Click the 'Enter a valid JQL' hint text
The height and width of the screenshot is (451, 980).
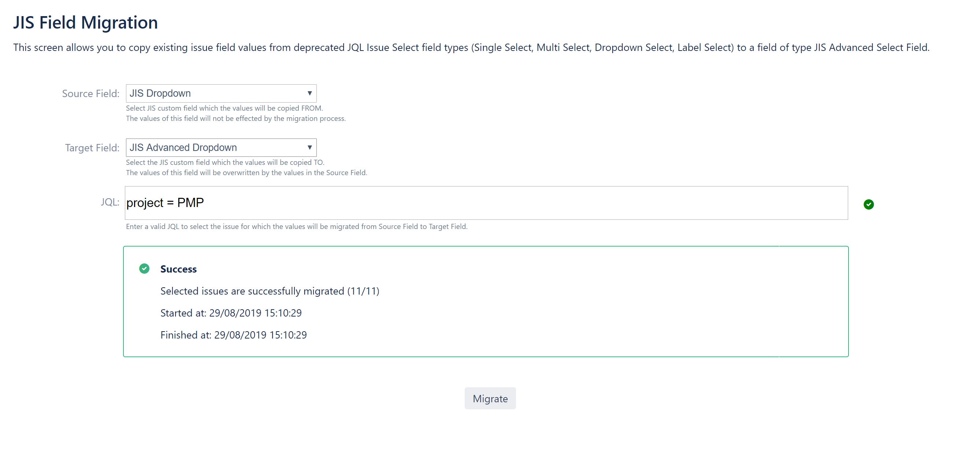pos(297,226)
